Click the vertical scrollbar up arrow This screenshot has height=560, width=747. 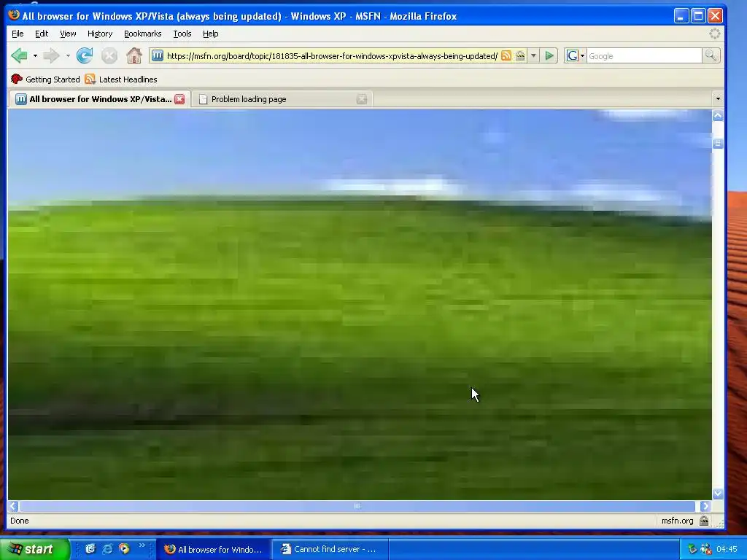pyautogui.click(x=718, y=115)
